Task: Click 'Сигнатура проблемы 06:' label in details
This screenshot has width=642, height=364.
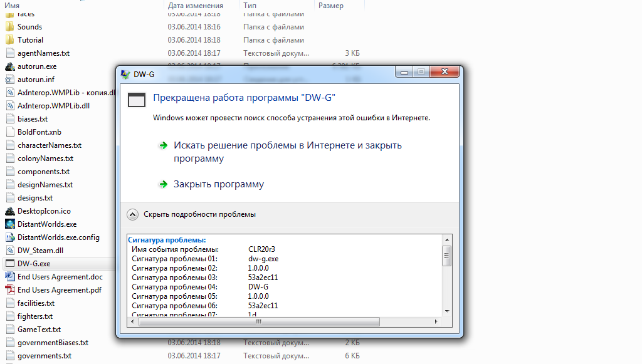Action: 174,306
